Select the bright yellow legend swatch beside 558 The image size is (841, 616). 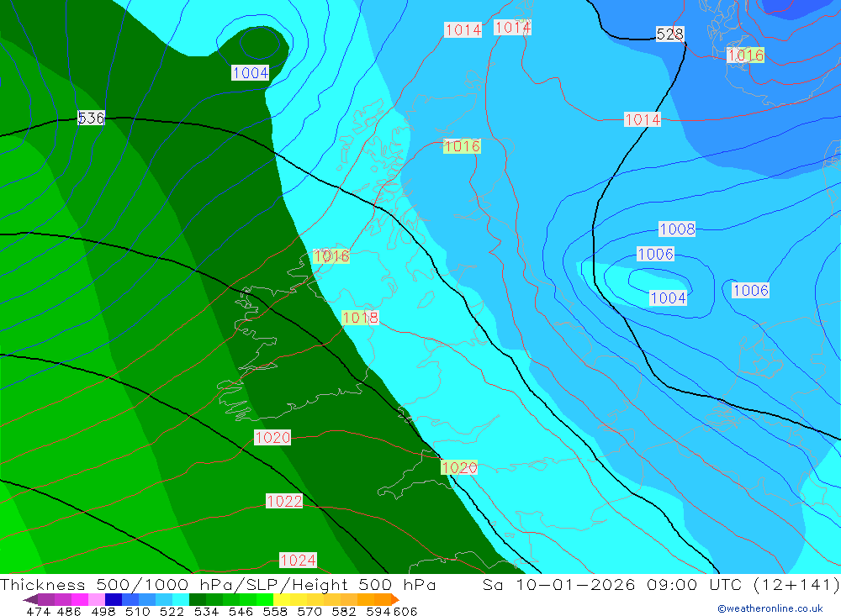coord(282,599)
